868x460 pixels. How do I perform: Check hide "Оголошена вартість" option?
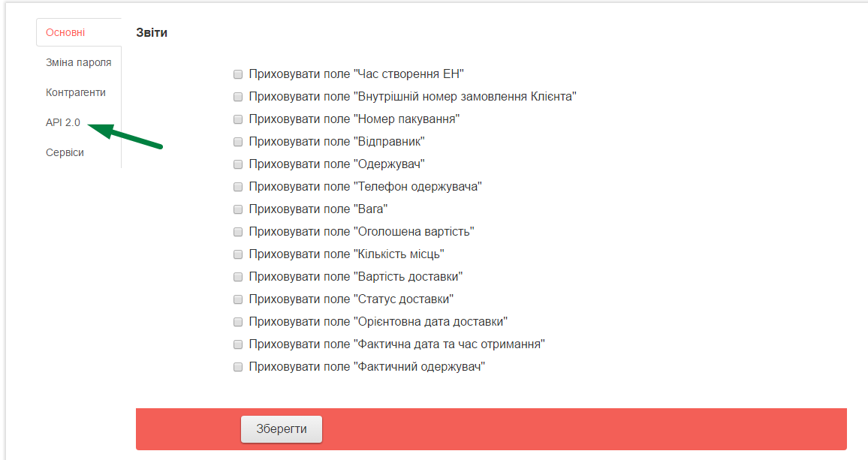pyautogui.click(x=238, y=232)
